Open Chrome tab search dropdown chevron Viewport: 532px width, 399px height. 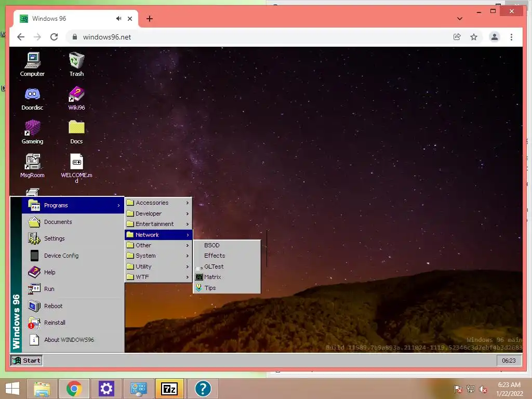[x=460, y=19]
